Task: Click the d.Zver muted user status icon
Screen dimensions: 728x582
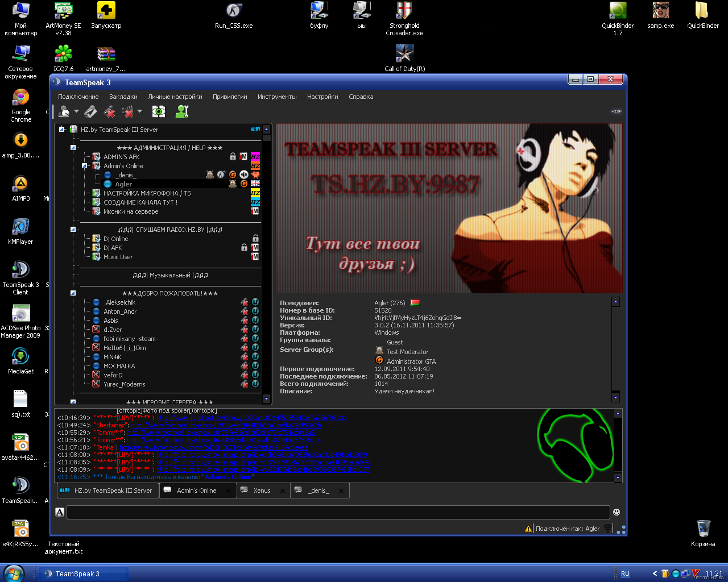Action: pyautogui.click(x=96, y=330)
